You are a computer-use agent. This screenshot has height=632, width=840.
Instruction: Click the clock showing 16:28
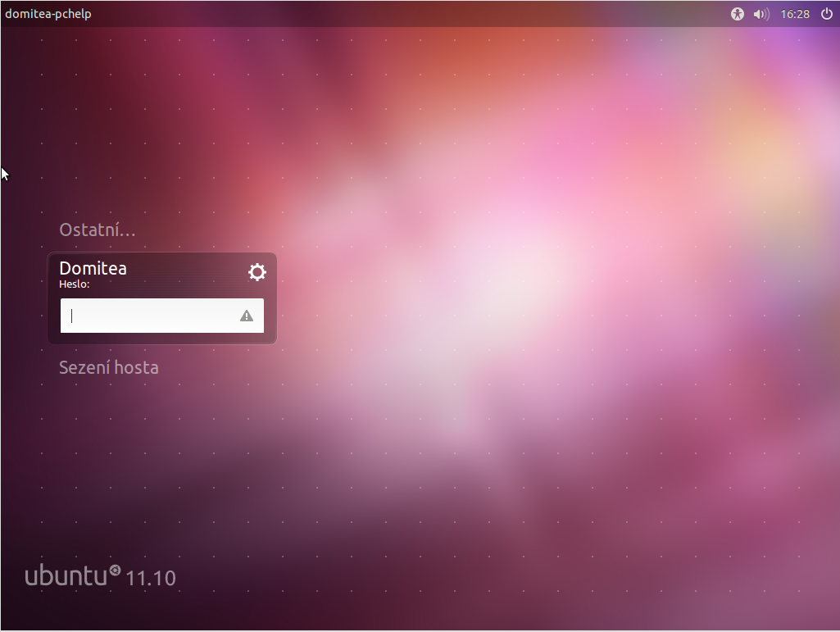[x=795, y=14]
